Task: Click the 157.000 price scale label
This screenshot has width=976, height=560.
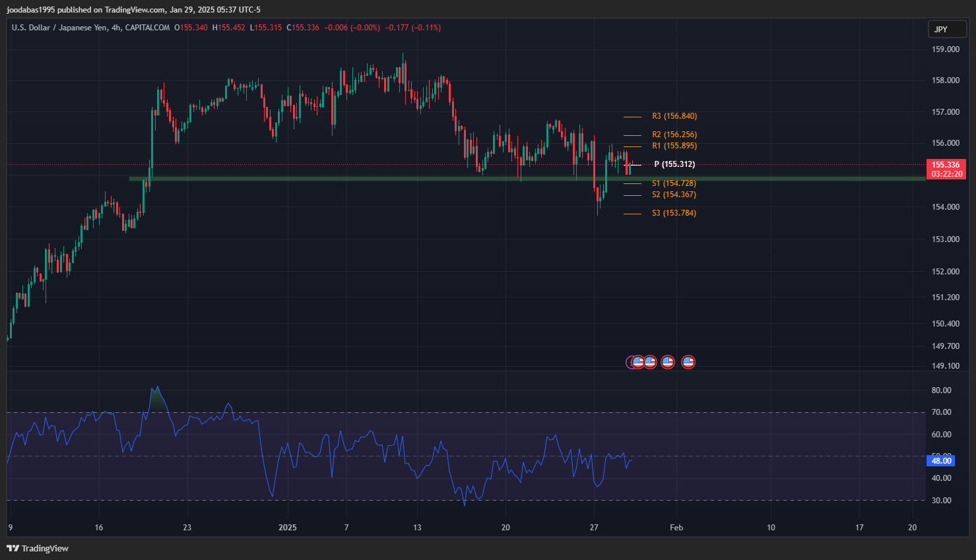Action: point(946,112)
